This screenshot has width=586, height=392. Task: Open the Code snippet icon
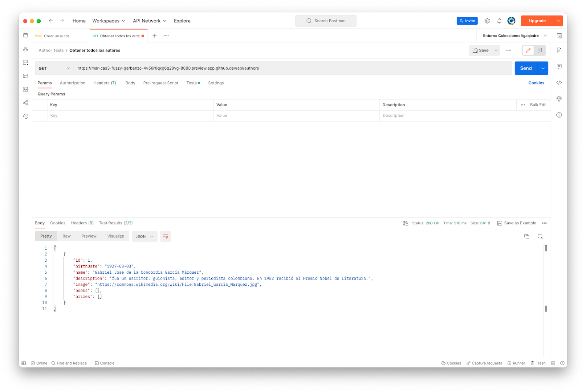coord(559,83)
